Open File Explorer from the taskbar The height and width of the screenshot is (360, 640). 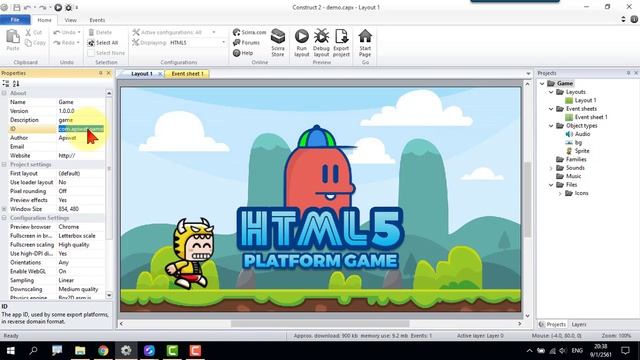pos(80,350)
